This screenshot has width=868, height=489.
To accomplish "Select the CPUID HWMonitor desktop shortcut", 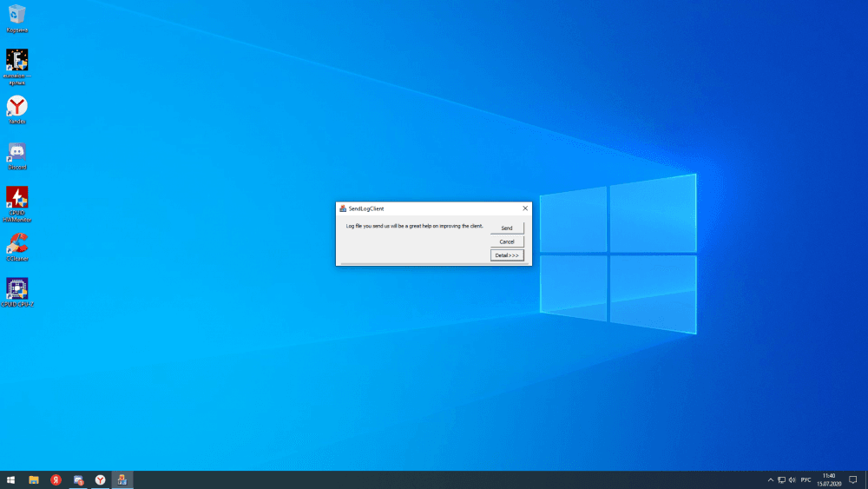I will point(17,198).
